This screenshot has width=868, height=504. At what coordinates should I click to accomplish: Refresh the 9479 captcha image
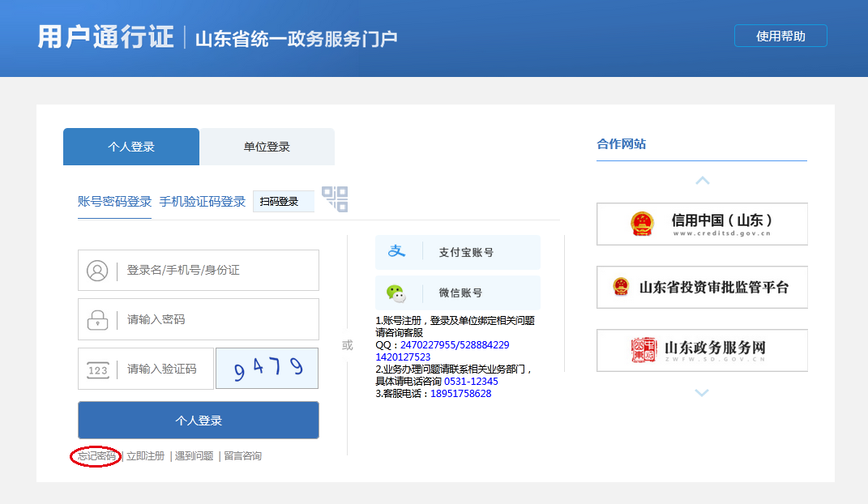267,369
